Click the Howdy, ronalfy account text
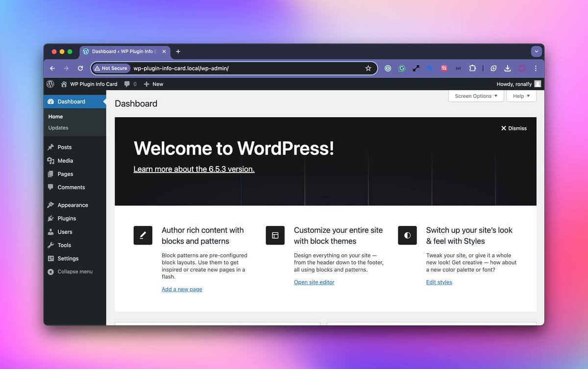The image size is (588, 369). click(x=514, y=84)
